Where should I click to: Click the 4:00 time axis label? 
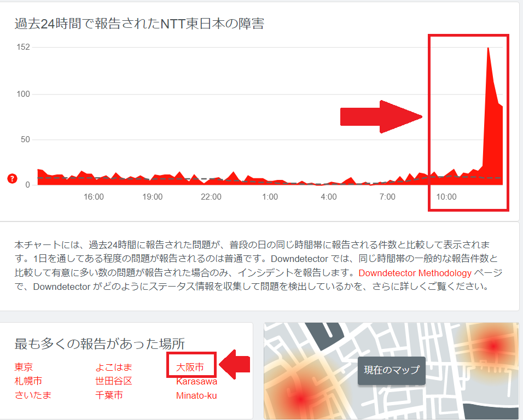(x=329, y=197)
